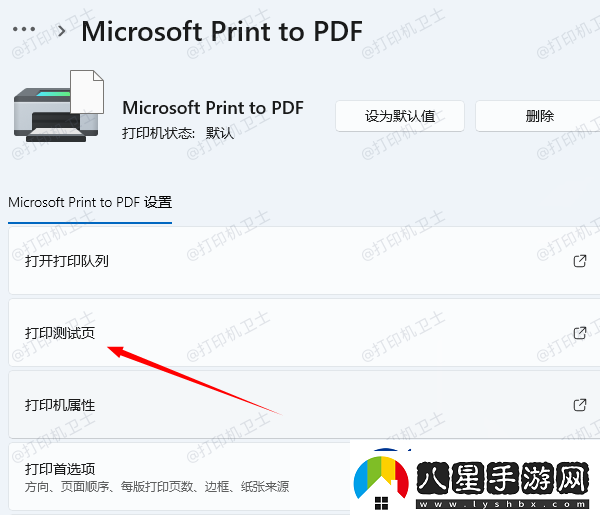
Task: Click external-link icon for 打开打印队列
Action: click(x=580, y=261)
